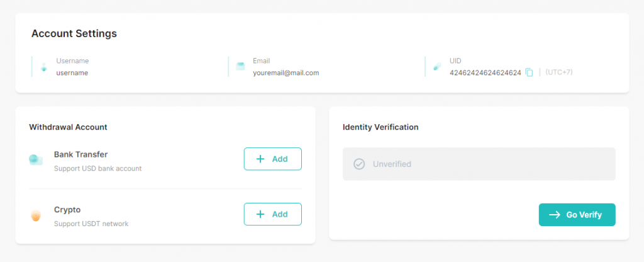Add a Crypto withdrawal account

[x=273, y=214]
